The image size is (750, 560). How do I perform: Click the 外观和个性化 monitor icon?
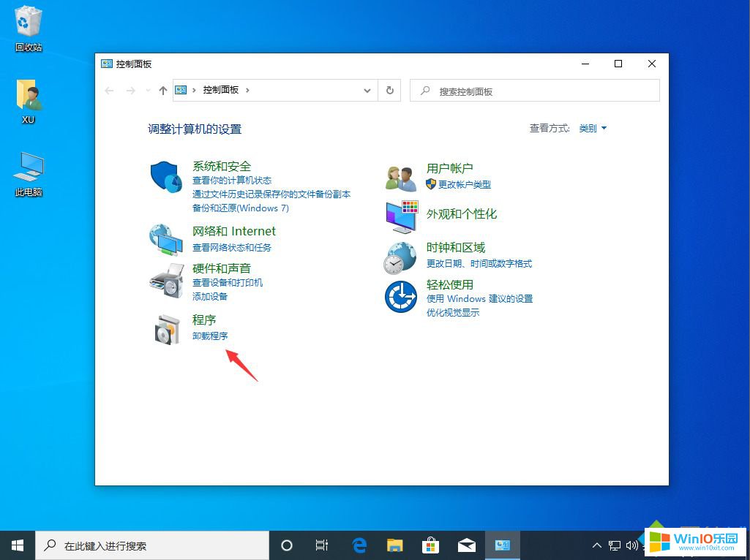click(400, 216)
